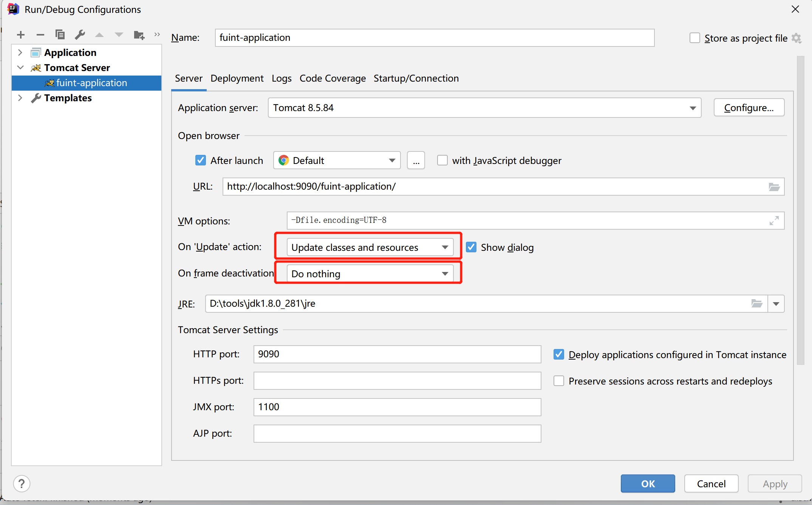This screenshot has width=812, height=505.
Task: Click the HTTP port field
Action: pyautogui.click(x=397, y=354)
